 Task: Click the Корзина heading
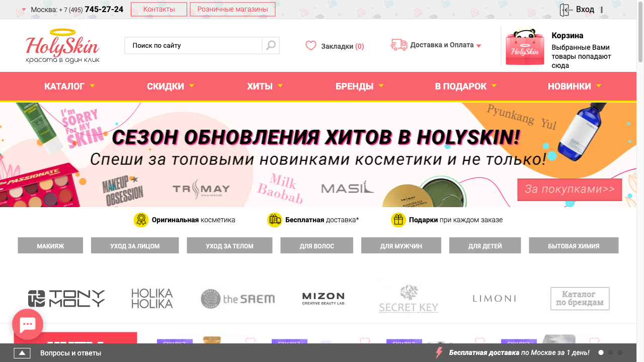click(x=568, y=35)
